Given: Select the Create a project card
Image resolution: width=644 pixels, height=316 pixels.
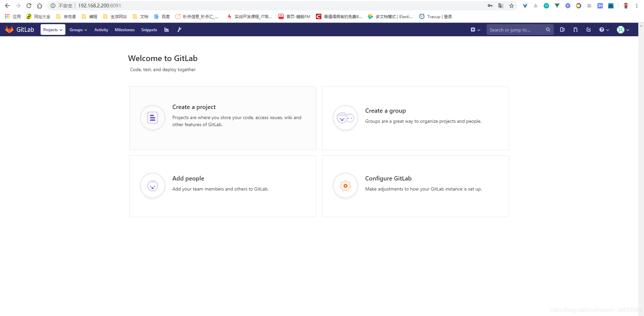Looking at the screenshot, I should pos(223,118).
